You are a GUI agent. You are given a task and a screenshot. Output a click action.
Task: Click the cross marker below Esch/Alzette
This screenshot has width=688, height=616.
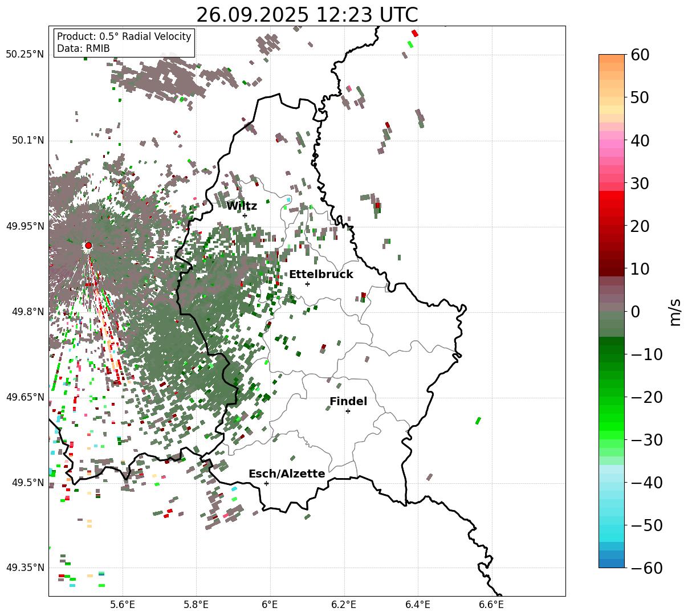pos(266,483)
